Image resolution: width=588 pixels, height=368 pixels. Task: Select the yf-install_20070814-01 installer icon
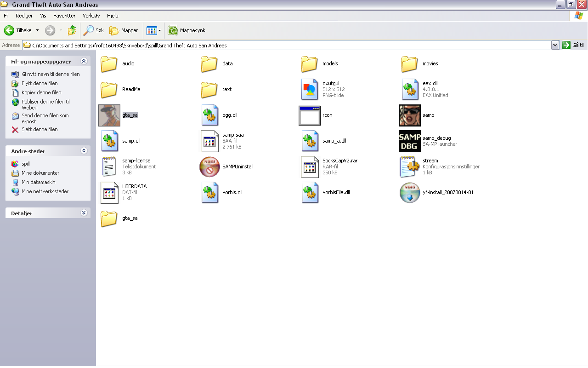click(409, 193)
